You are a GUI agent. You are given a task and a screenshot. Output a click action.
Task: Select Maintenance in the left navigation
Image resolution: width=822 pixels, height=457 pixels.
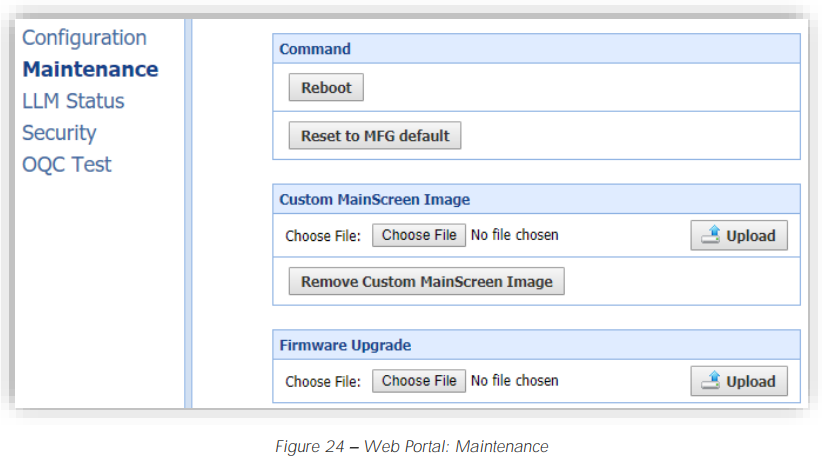coord(90,69)
